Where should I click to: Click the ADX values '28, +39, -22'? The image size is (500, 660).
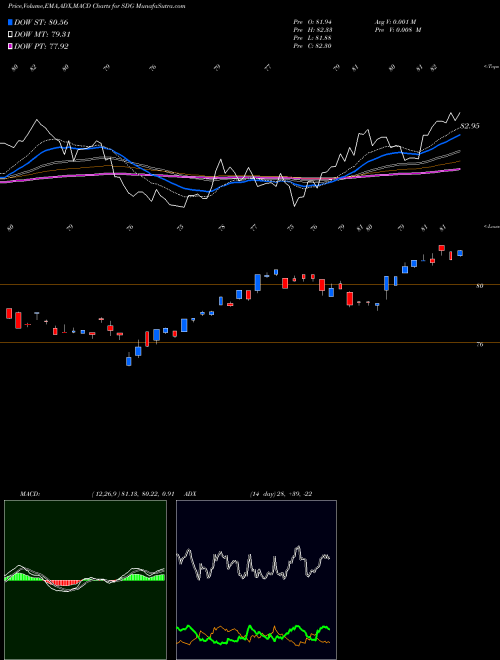(294, 494)
